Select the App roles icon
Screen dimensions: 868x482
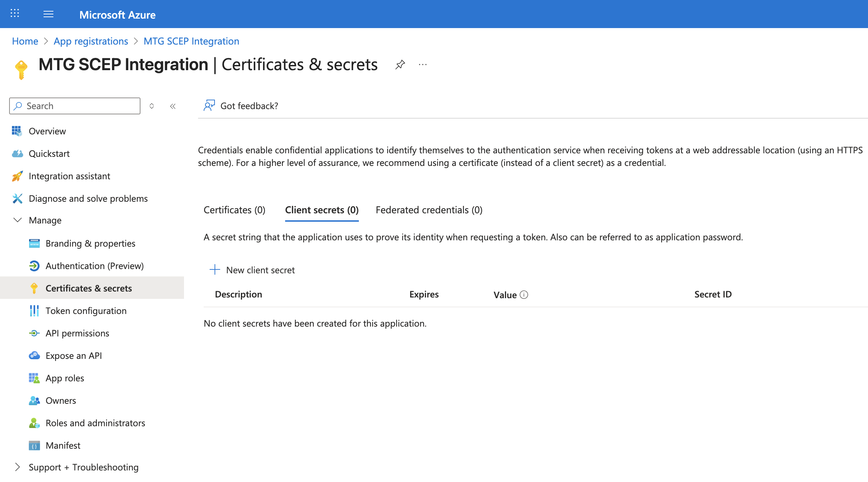point(34,378)
